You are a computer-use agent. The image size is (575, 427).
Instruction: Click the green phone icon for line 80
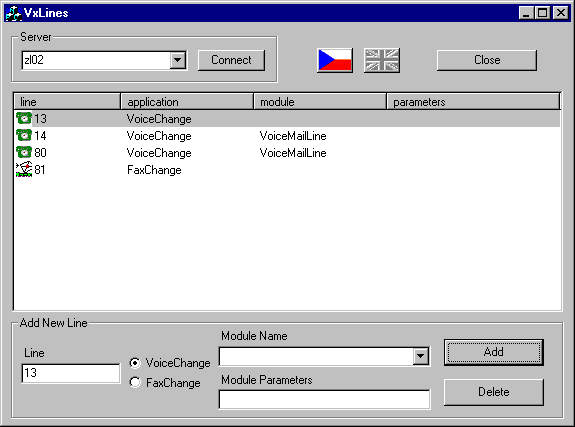(x=24, y=152)
